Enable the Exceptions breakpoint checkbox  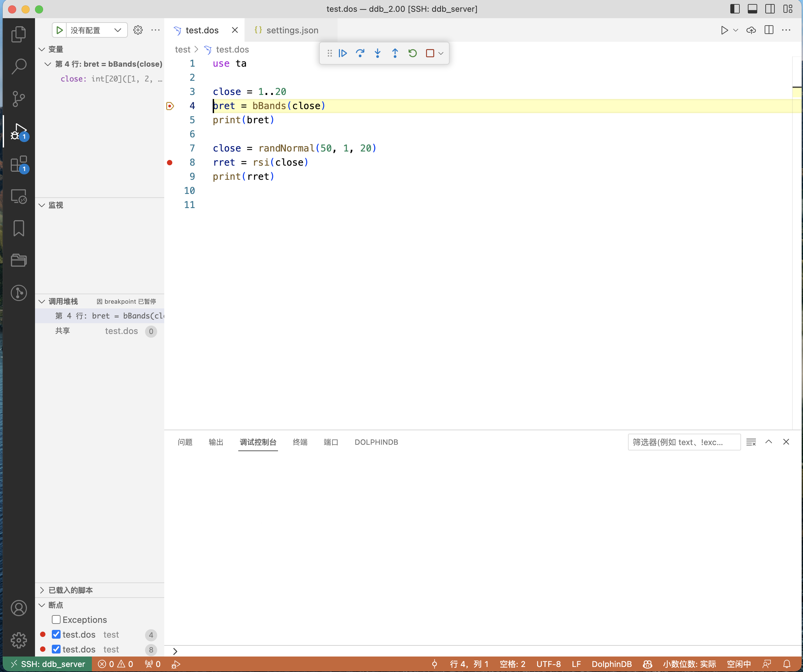coord(56,619)
